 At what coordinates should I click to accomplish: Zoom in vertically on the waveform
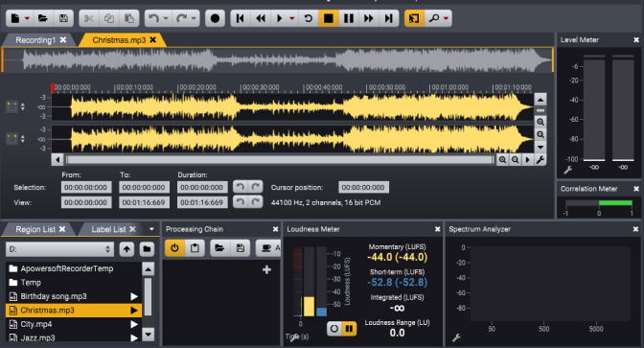(x=540, y=122)
